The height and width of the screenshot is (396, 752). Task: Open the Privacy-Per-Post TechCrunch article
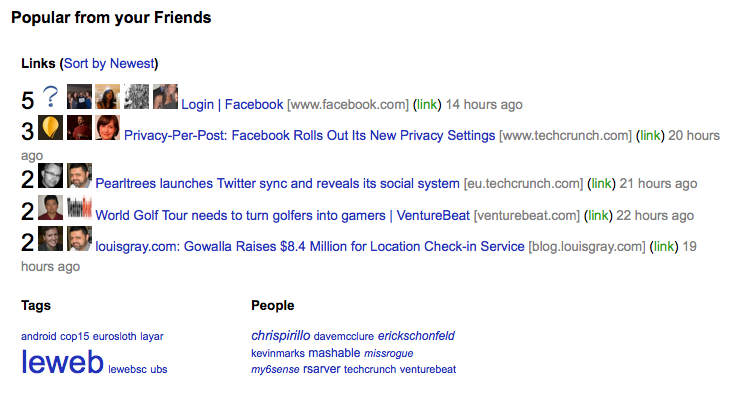pos(309,136)
